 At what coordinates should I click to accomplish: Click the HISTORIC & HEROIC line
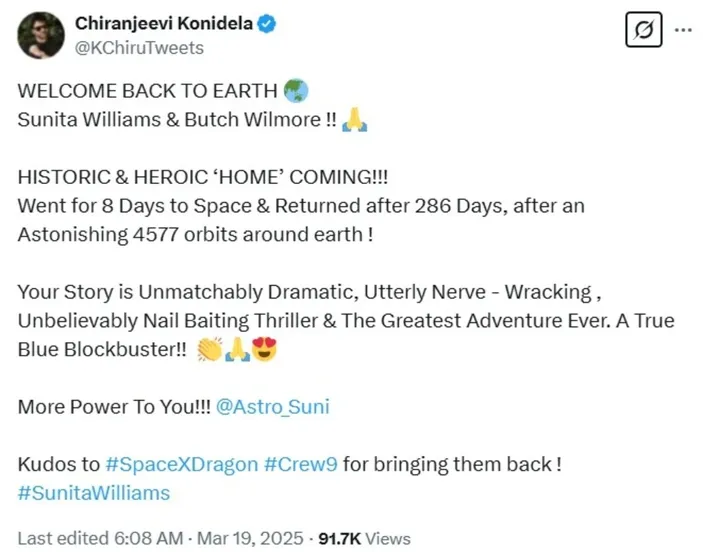click(202, 177)
